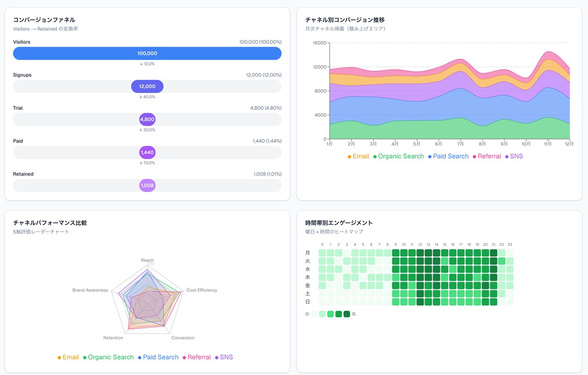This screenshot has width=588, height=375.
Task: Click the ↓ 40.0% drop-off label
Action: pos(147,97)
